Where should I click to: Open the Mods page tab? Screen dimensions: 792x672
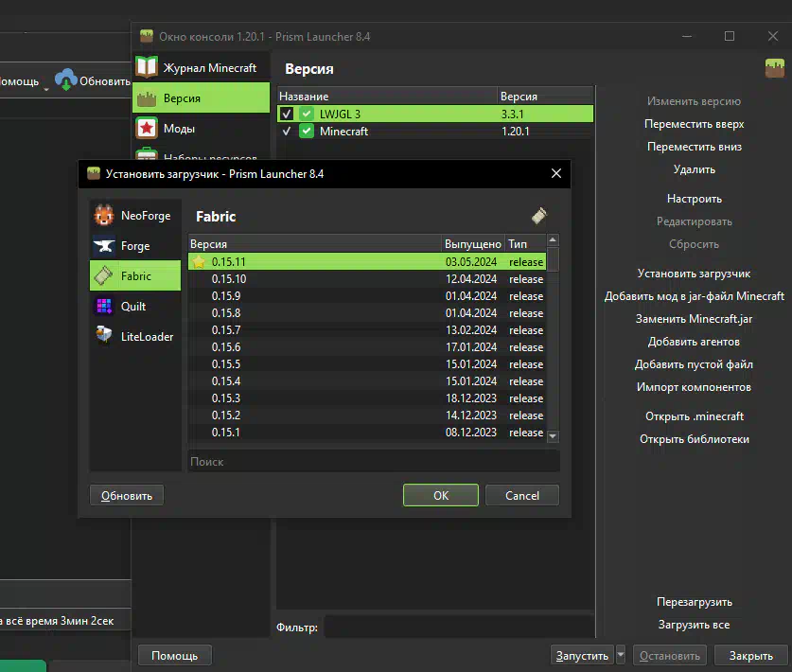click(x=201, y=129)
